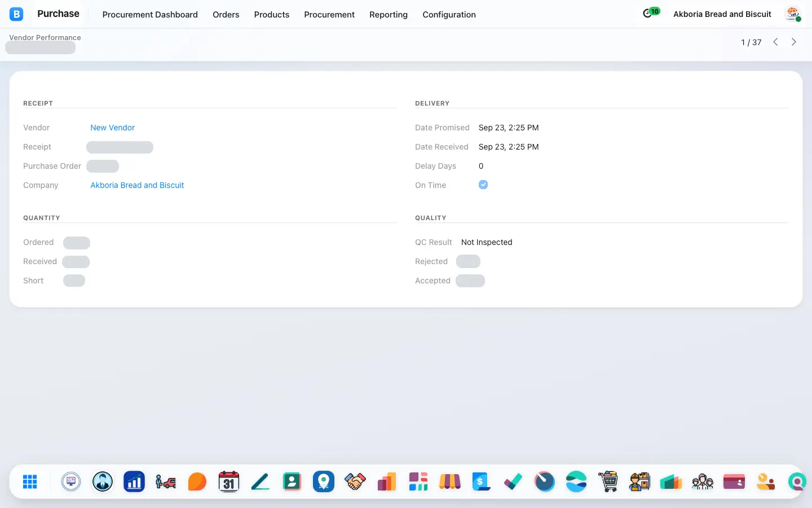The width and height of the screenshot is (812, 508).
Task: Click the QC Result value Not Inspected
Action: pos(487,242)
